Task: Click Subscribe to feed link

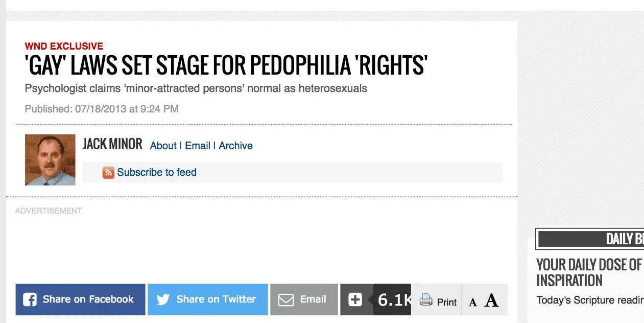Action: pos(157,172)
